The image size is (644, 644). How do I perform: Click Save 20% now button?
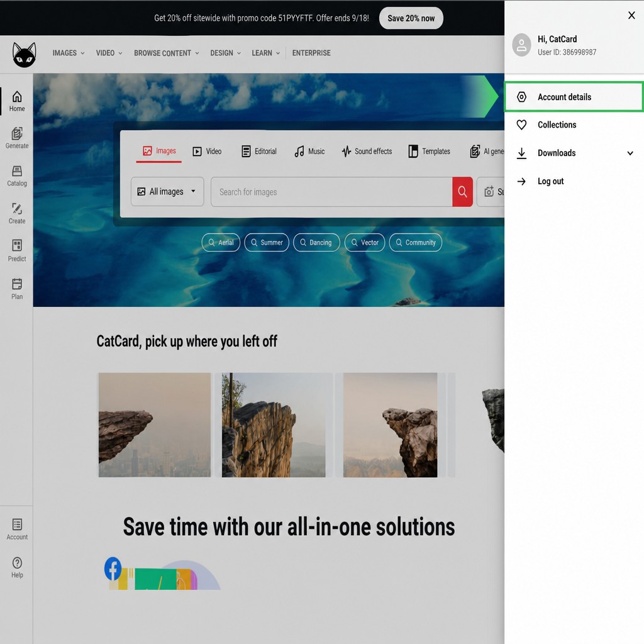(411, 18)
